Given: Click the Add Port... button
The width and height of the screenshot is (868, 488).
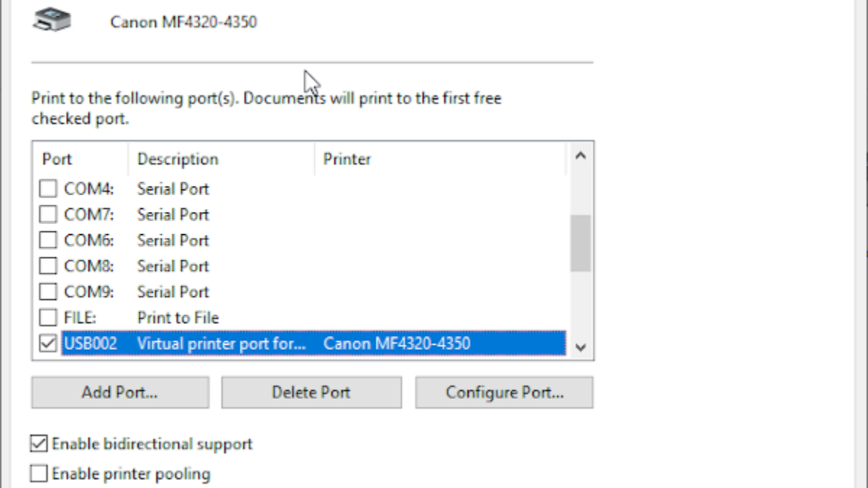Looking at the screenshot, I should [x=120, y=393].
